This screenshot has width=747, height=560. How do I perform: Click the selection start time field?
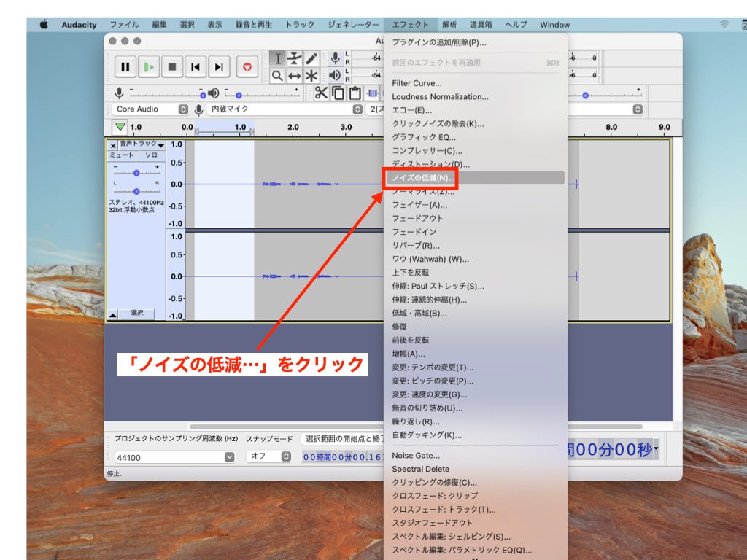pyautogui.click(x=342, y=456)
